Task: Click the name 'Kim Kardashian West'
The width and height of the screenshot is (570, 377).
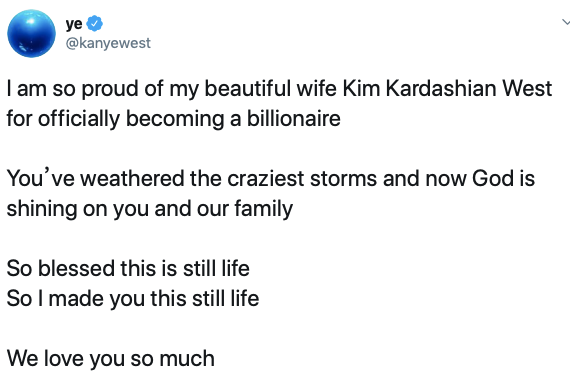Action: coord(447,88)
